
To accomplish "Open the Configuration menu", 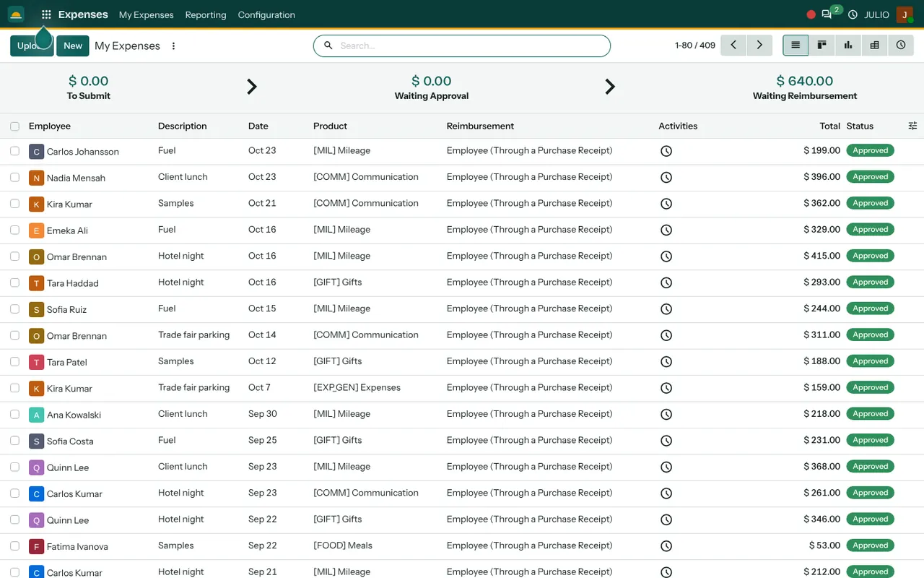I will (266, 14).
